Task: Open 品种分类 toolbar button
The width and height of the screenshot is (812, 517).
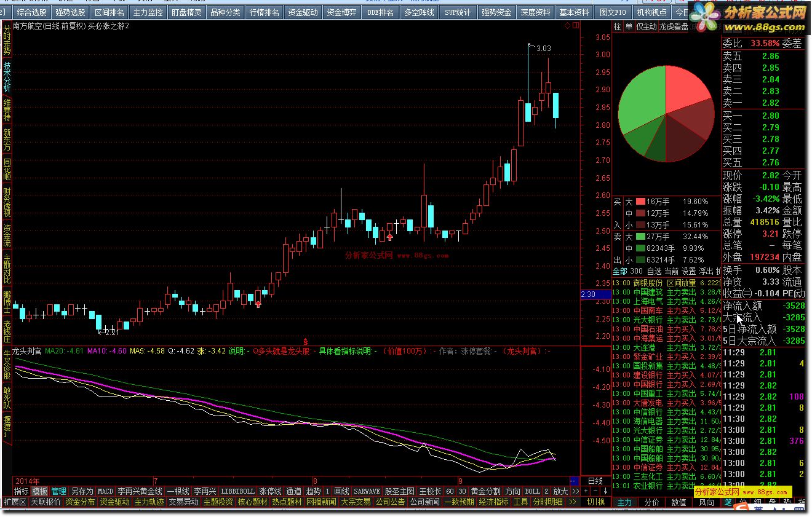Action: tap(225, 12)
